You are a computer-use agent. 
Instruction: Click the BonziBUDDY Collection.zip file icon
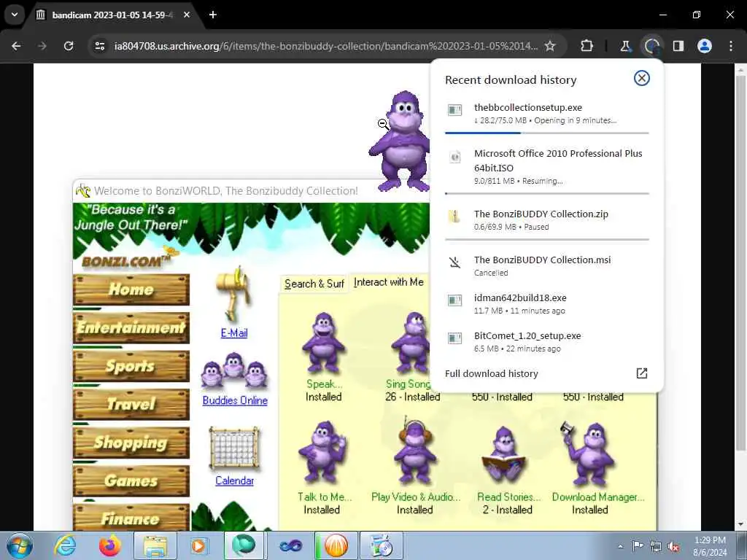click(455, 217)
